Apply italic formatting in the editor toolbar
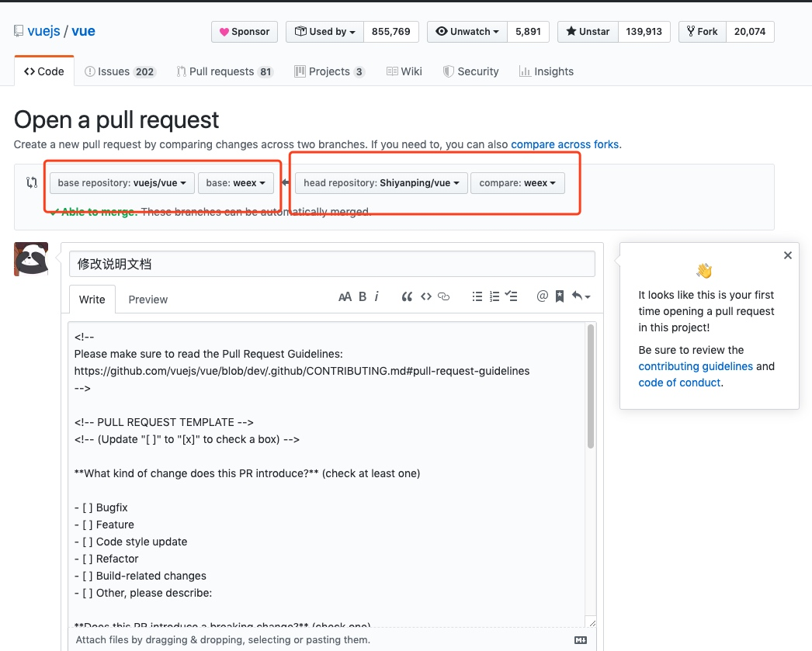812x651 pixels. coord(377,296)
